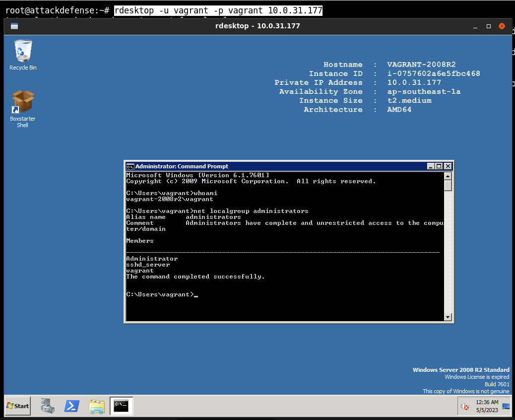Launch the Boxstarter Shell shortcut

[23, 109]
